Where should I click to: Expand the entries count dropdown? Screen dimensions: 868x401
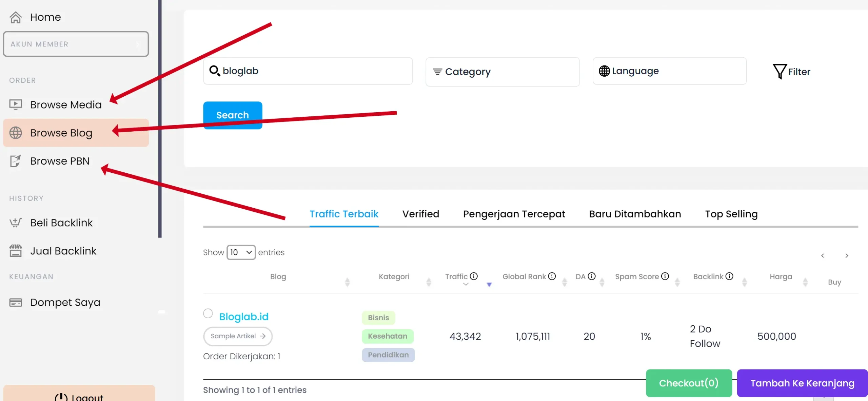(x=241, y=252)
